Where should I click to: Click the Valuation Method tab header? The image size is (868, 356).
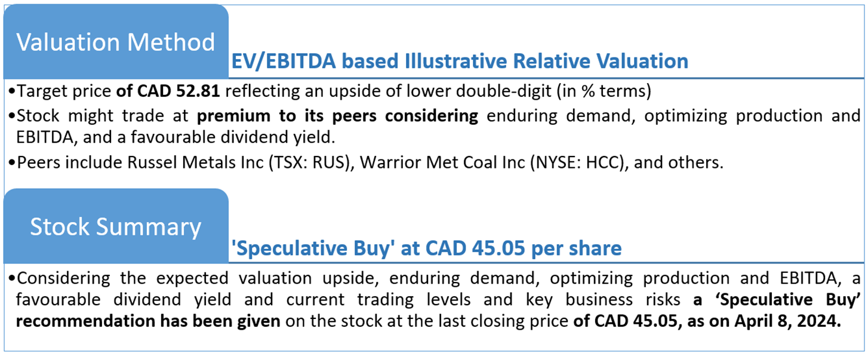click(x=115, y=42)
